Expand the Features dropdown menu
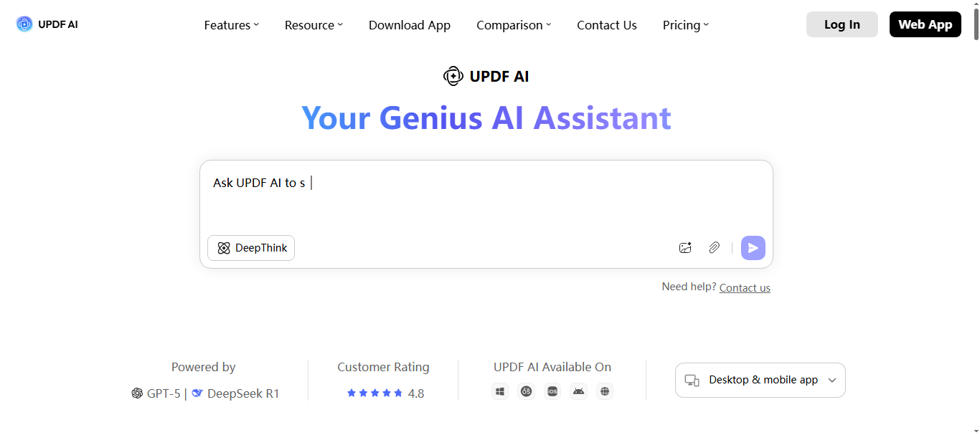The width and height of the screenshot is (980, 435). (x=231, y=24)
